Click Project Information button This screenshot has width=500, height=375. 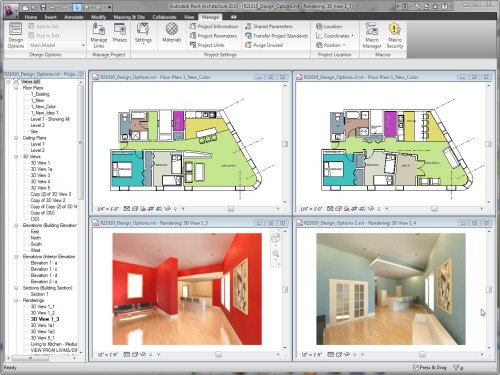(x=214, y=26)
